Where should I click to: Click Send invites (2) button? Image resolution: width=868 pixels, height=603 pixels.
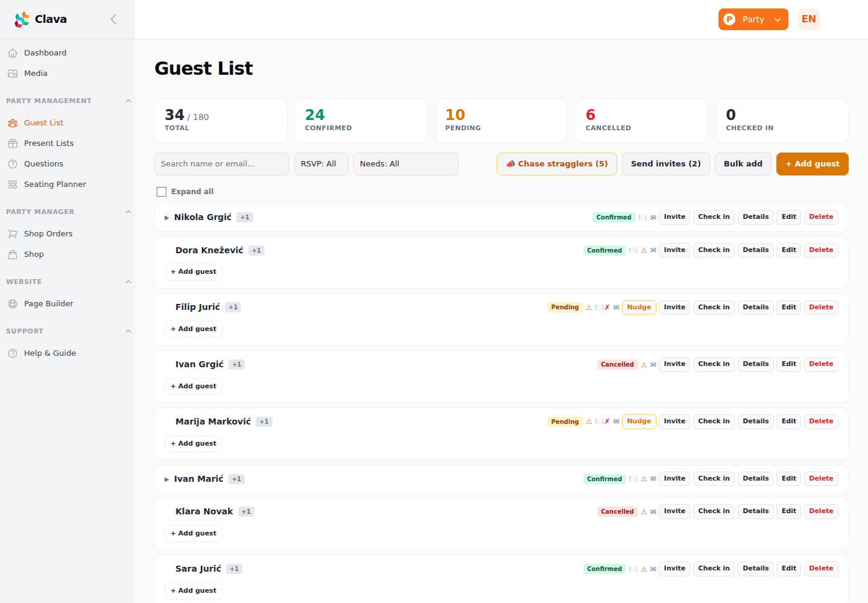[666, 164]
